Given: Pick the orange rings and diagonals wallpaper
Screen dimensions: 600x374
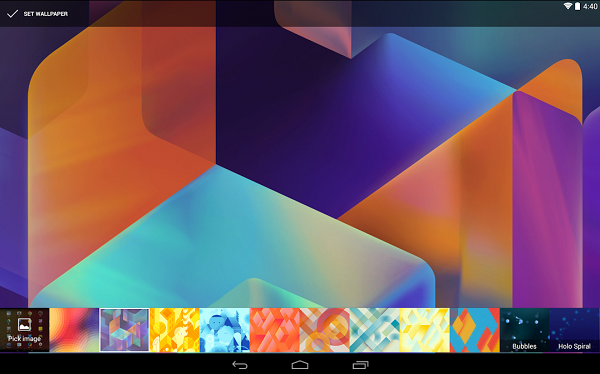Looking at the screenshot, I should click(x=324, y=330).
